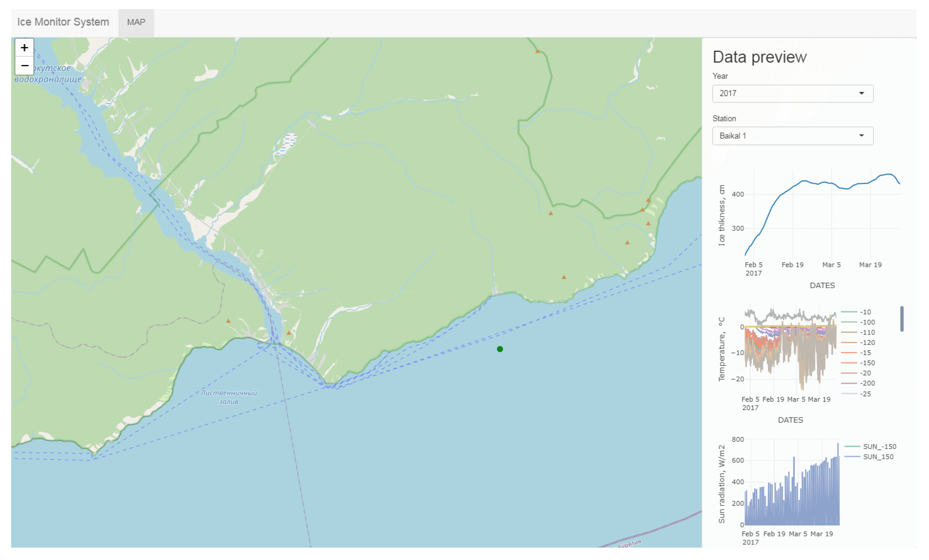
Task: Click the Ice Monitor System title
Action: tap(63, 22)
